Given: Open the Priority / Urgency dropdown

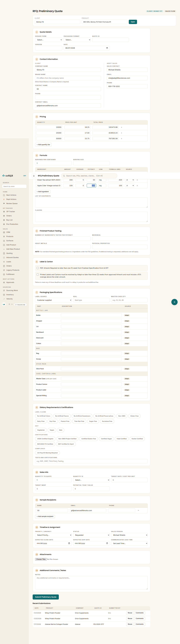Looking at the screenshot, I should [x=53, y=535].
